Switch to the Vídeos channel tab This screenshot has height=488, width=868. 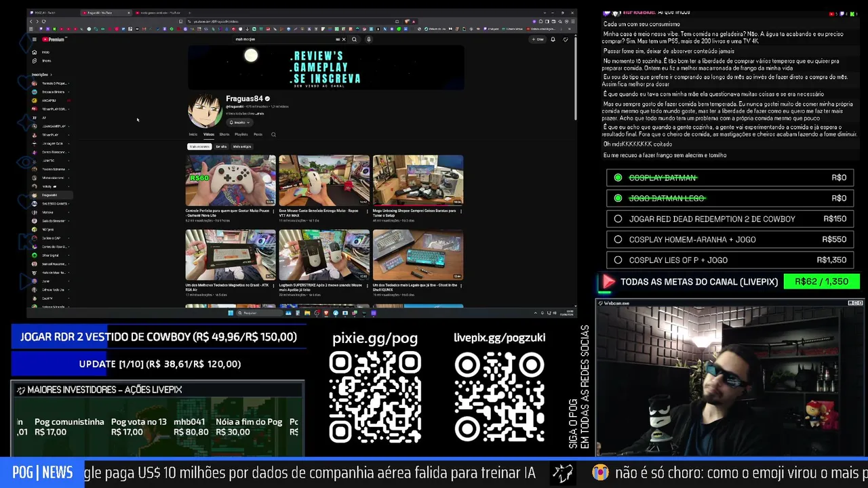tap(209, 134)
